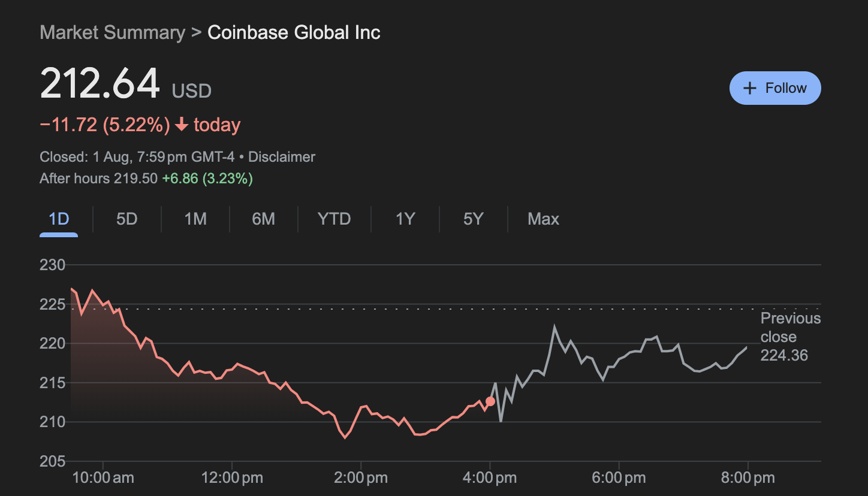Select the YTD range tab

334,219
